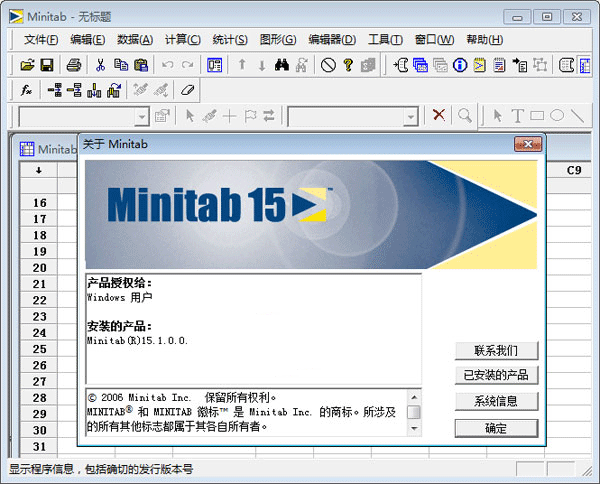Open the 图形(G) menu
This screenshot has height=484, width=600.
[x=278, y=39]
